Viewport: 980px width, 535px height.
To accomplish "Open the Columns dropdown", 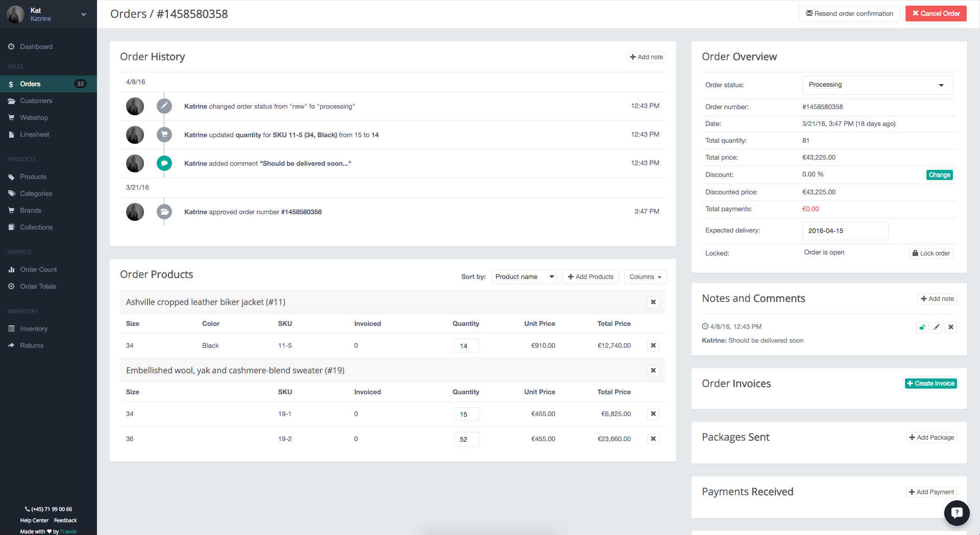I will (x=645, y=277).
